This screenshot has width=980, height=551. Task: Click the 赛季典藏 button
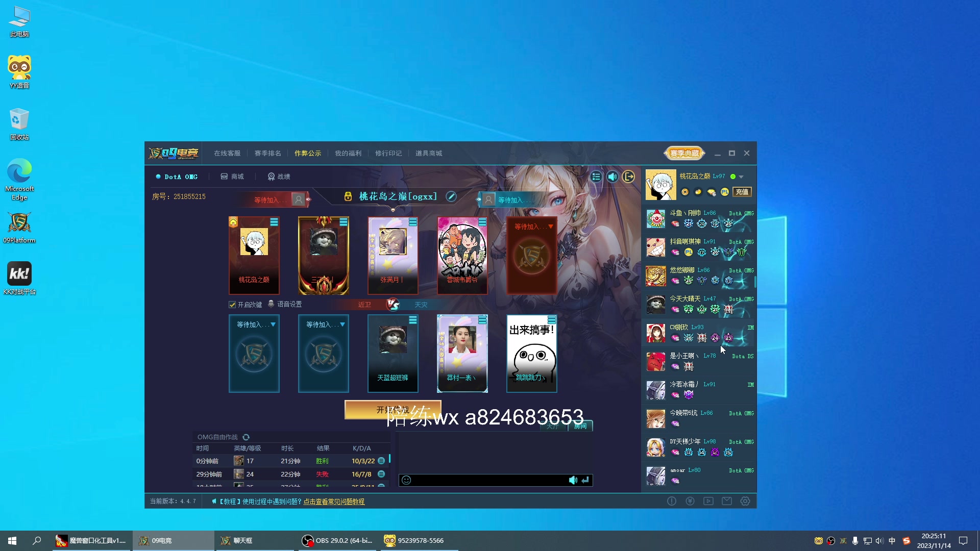(x=684, y=153)
